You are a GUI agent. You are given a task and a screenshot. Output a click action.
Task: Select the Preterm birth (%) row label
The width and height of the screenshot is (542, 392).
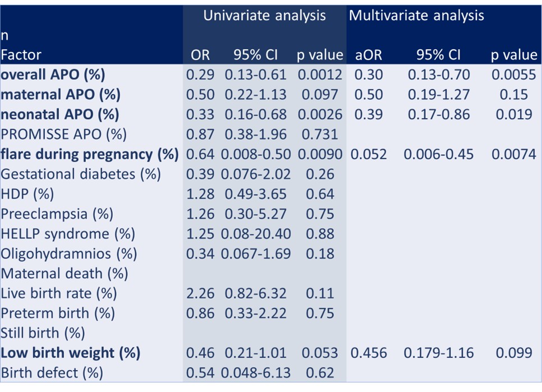58,313
